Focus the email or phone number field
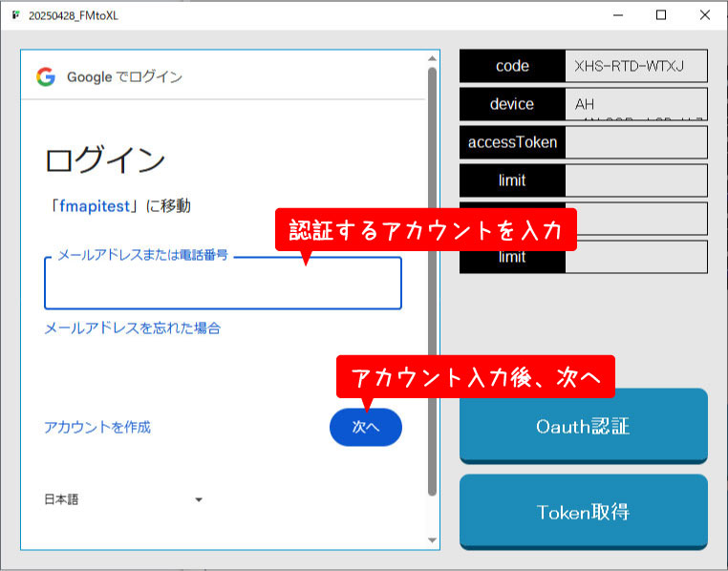Viewport: 728px width, 571px height. pyautogui.click(x=223, y=283)
